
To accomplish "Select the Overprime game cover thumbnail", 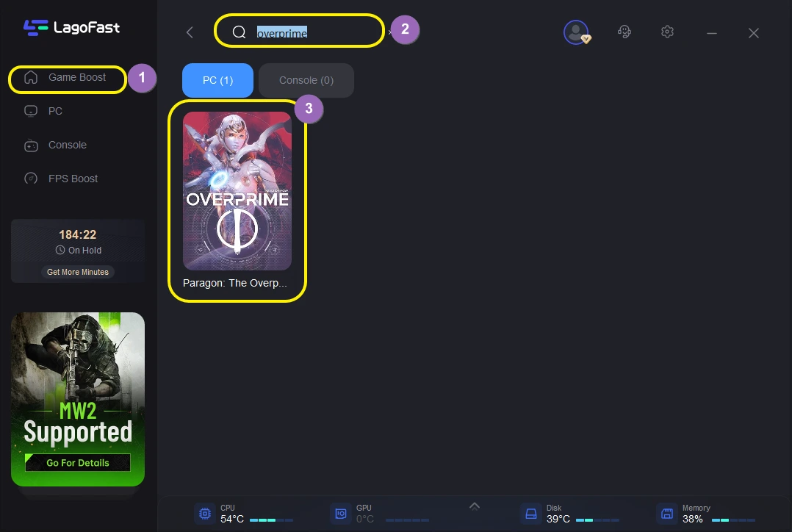I will click(x=237, y=191).
